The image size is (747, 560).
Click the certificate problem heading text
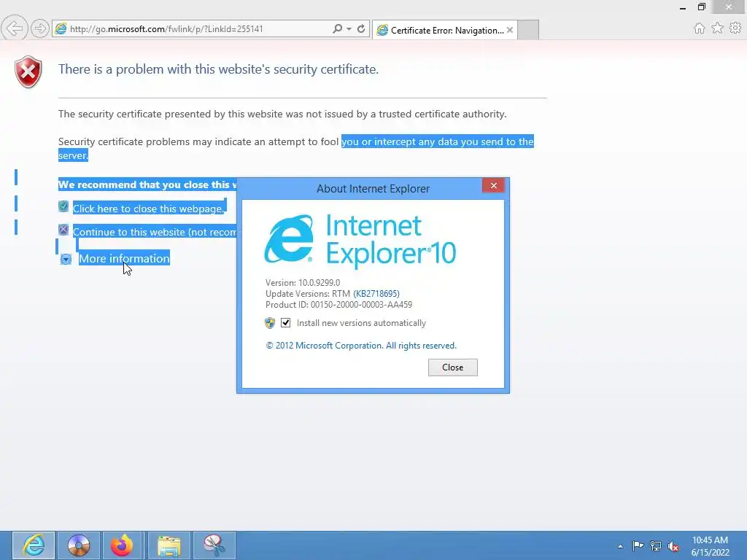coord(218,69)
